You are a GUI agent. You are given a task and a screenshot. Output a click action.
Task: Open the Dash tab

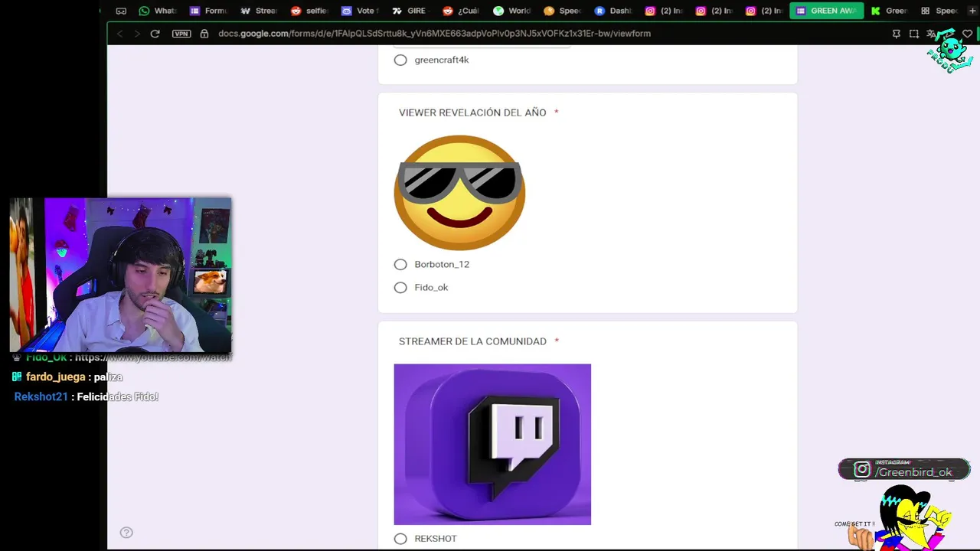pyautogui.click(x=612, y=11)
